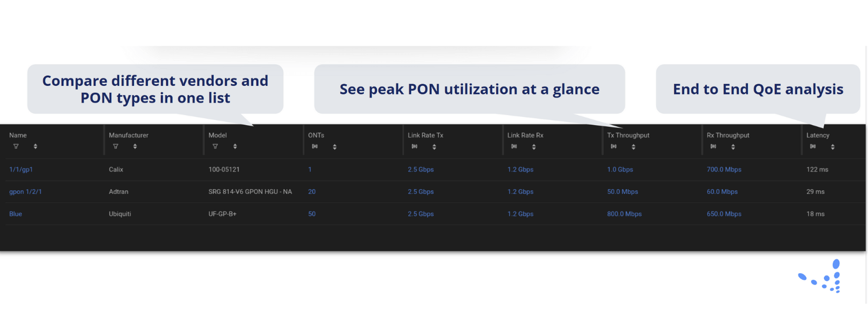This screenshot has width=868, height=333.
Task: Open the 1/1/gp1 PON link
Action: [x=21, y=169]
